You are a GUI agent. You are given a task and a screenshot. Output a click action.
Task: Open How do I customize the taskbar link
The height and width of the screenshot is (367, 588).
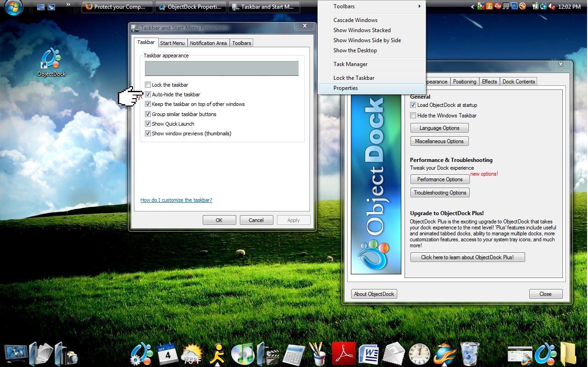pos(176,200)
